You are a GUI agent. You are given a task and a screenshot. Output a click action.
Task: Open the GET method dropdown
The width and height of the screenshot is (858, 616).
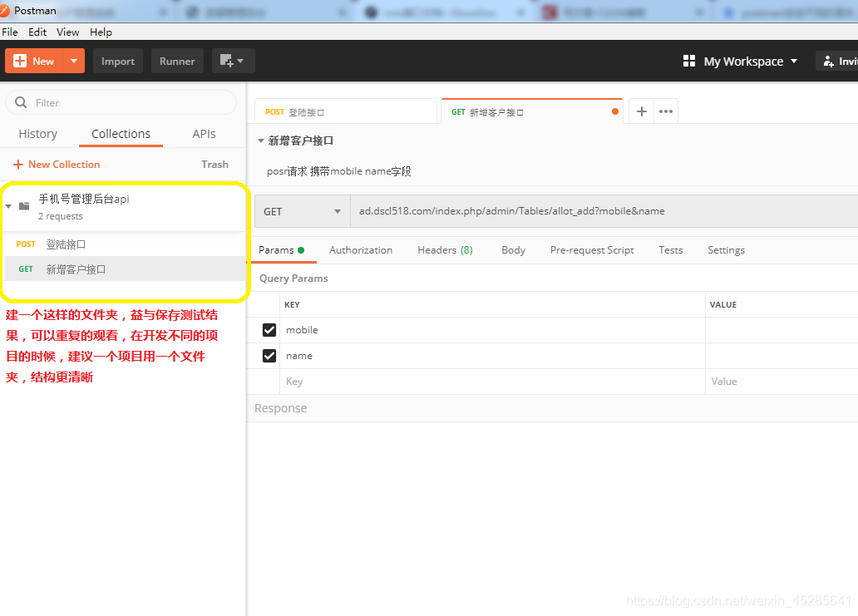302,211
